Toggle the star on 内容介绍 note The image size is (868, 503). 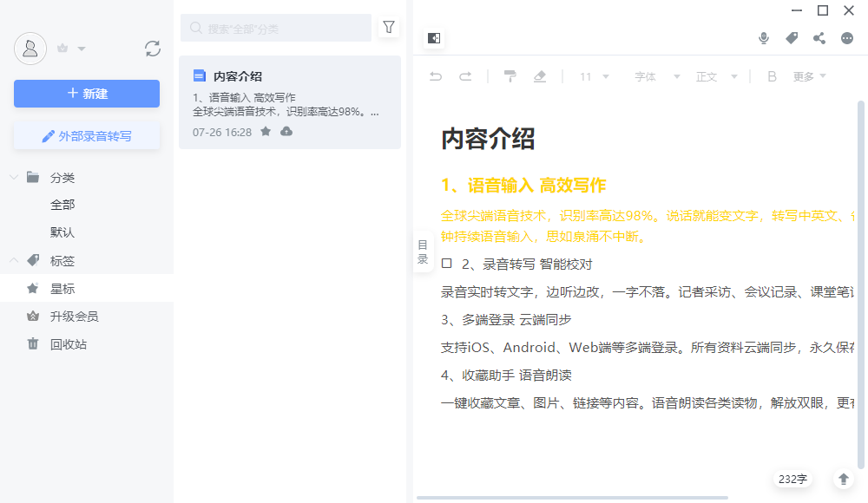266,131
